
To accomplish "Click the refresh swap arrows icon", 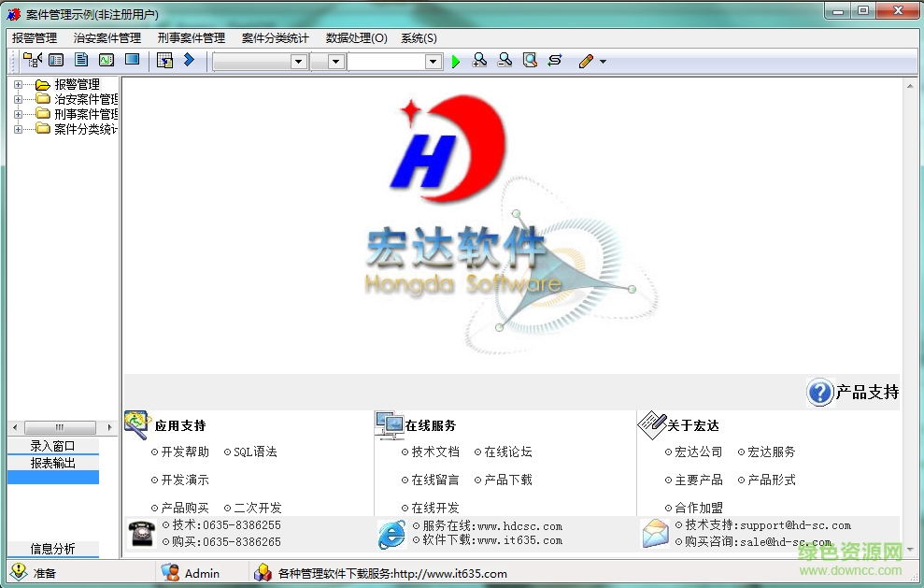I will [x=555, y=60].
